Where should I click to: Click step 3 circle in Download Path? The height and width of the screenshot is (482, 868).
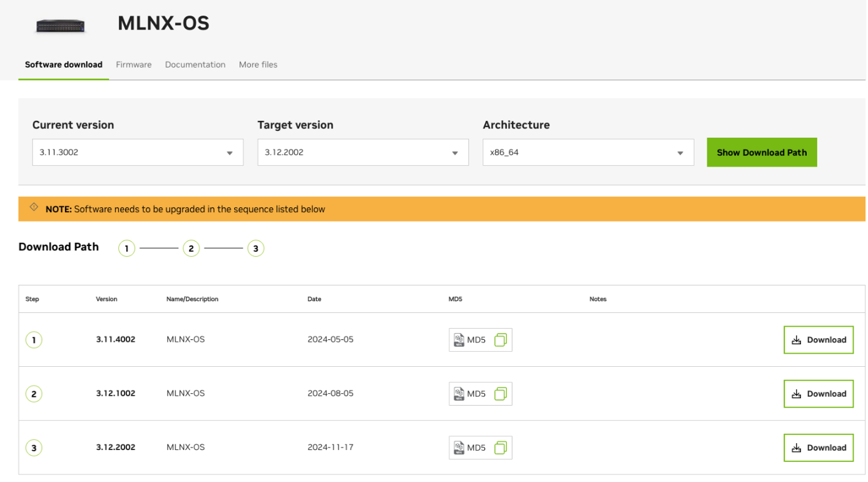click(255, 249)
